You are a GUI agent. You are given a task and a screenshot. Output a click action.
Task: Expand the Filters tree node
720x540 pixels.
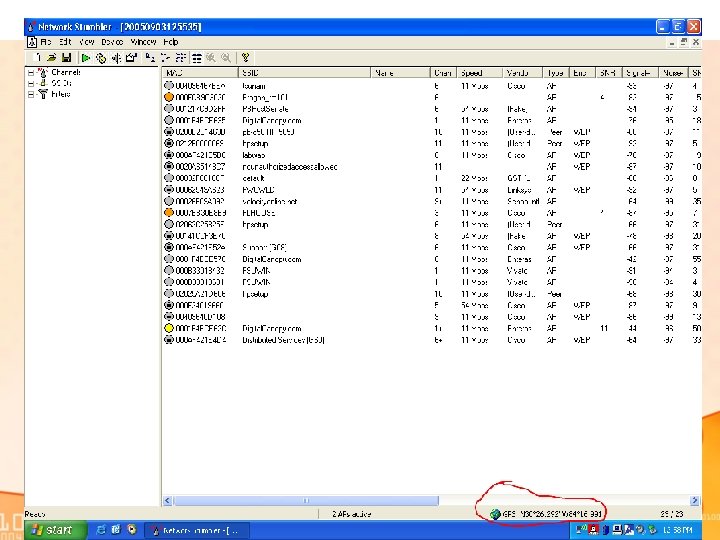pos(31,95)
